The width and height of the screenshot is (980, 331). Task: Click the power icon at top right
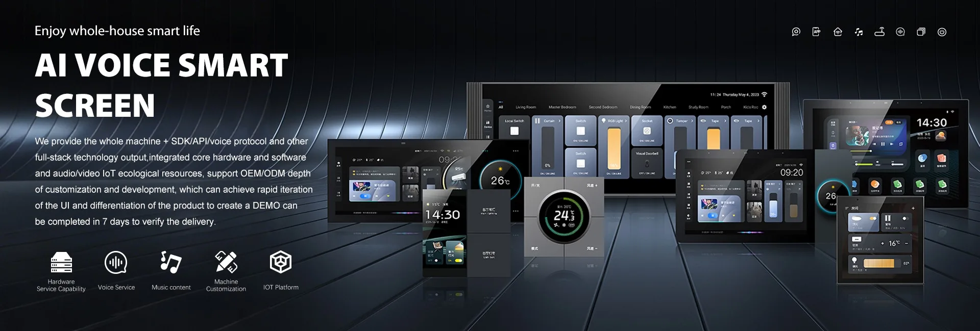[942, 32]
